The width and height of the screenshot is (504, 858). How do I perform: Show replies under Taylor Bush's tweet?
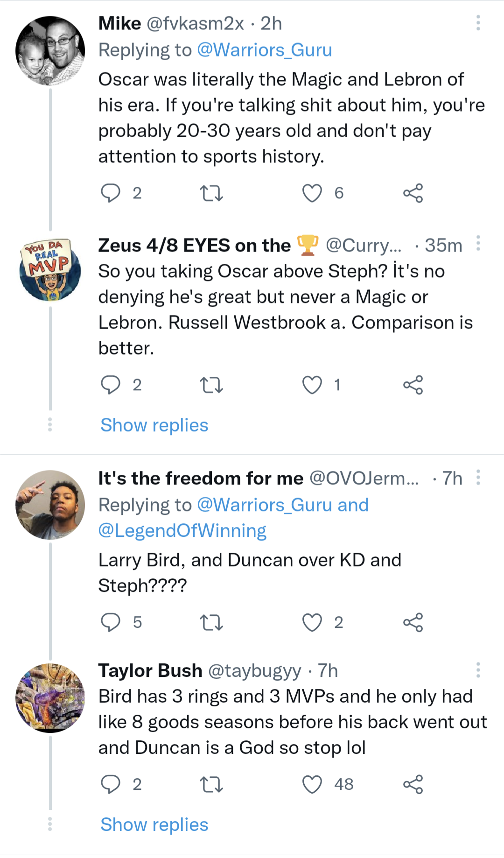click(154, 825)
